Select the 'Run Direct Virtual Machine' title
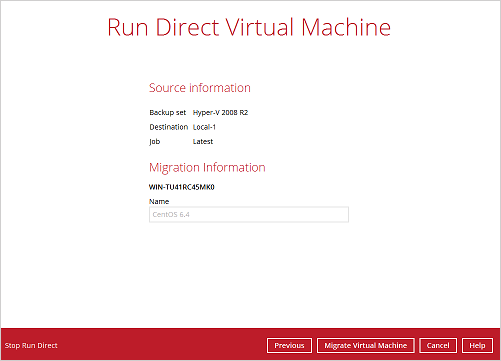Screen dimensions: 501x361 [x=249, y=27]
